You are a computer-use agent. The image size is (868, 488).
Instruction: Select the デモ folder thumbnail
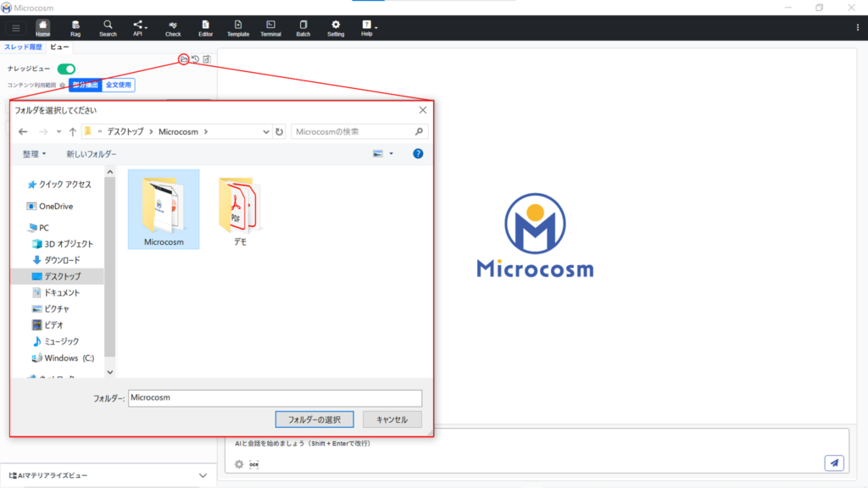(x=240, y=210)
